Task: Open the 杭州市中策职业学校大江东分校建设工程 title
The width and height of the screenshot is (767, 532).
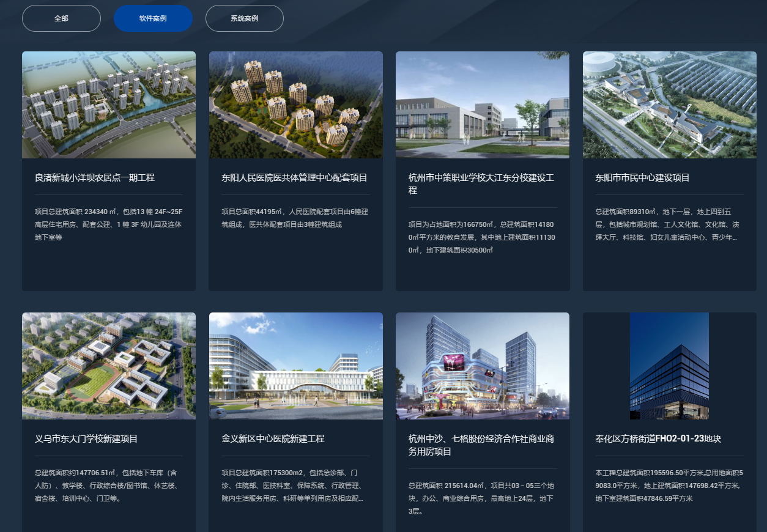Action: pyautogui.click(x=481, y=184)
